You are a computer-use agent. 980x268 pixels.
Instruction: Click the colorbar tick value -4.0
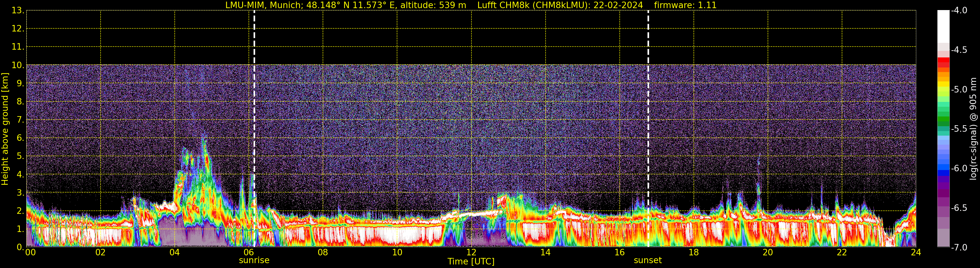point(959,11)
